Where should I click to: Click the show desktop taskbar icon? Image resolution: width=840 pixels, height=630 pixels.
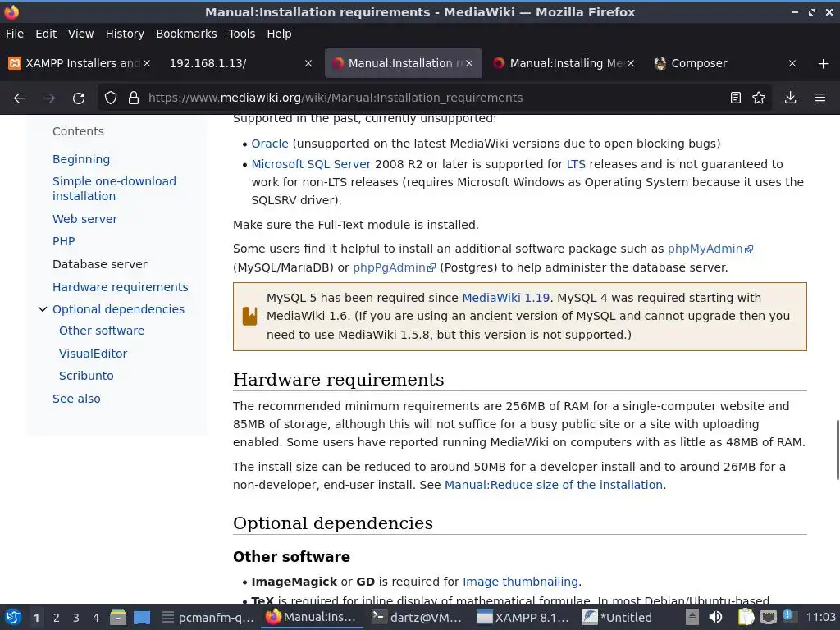click(x=142, y=618)
